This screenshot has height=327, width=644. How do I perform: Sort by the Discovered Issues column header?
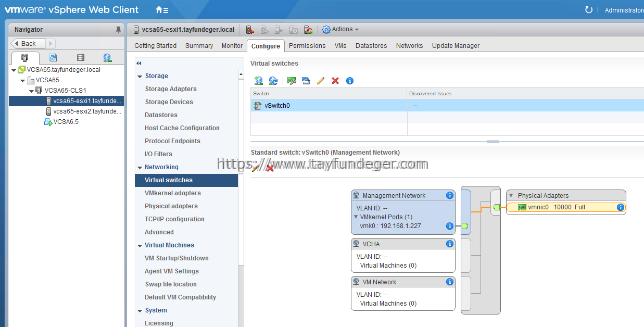(525, 94)
